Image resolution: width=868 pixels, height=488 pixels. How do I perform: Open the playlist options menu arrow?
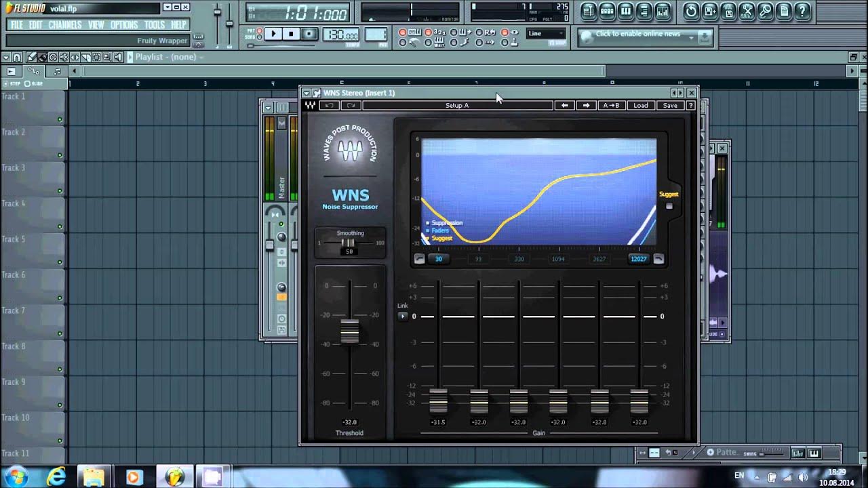click(x=6, y=58)
